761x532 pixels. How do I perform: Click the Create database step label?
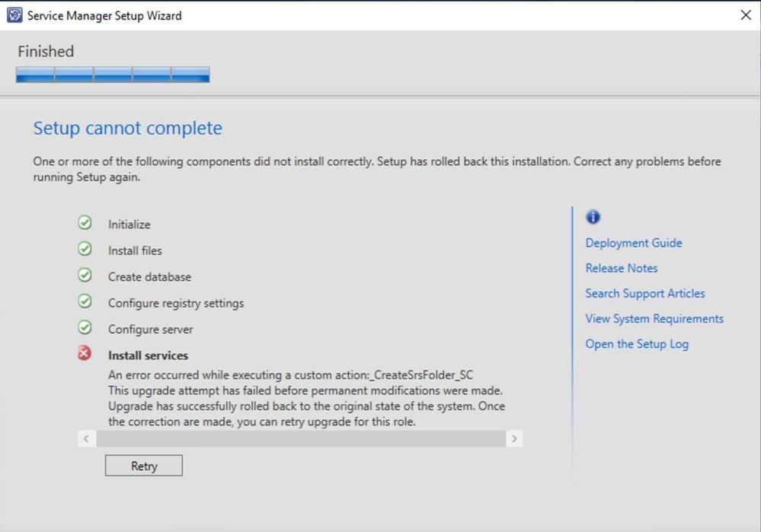coord(149,277)
